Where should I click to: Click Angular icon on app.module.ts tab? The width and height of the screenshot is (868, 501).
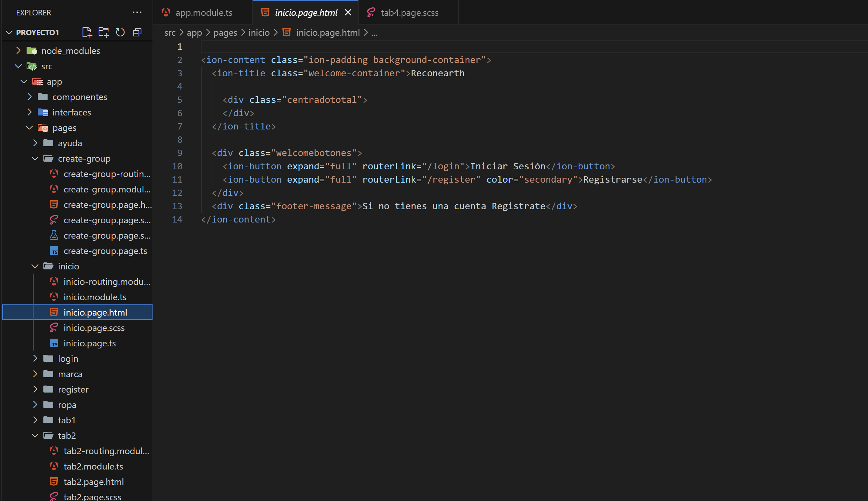166,13
